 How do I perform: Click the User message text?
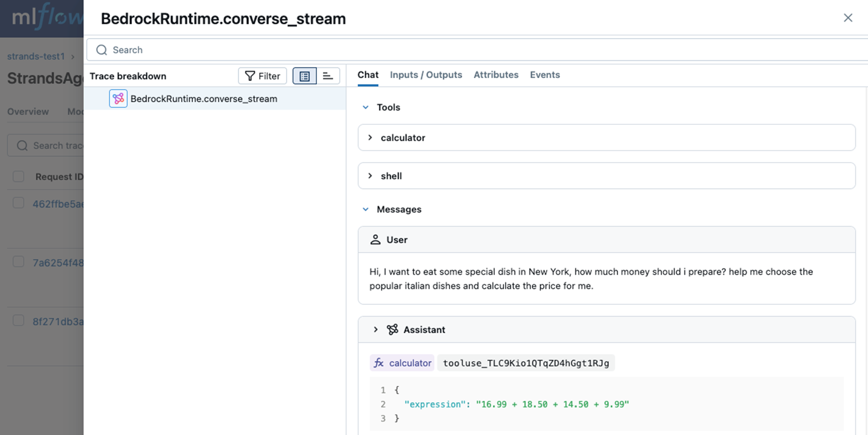coord(591,279)
